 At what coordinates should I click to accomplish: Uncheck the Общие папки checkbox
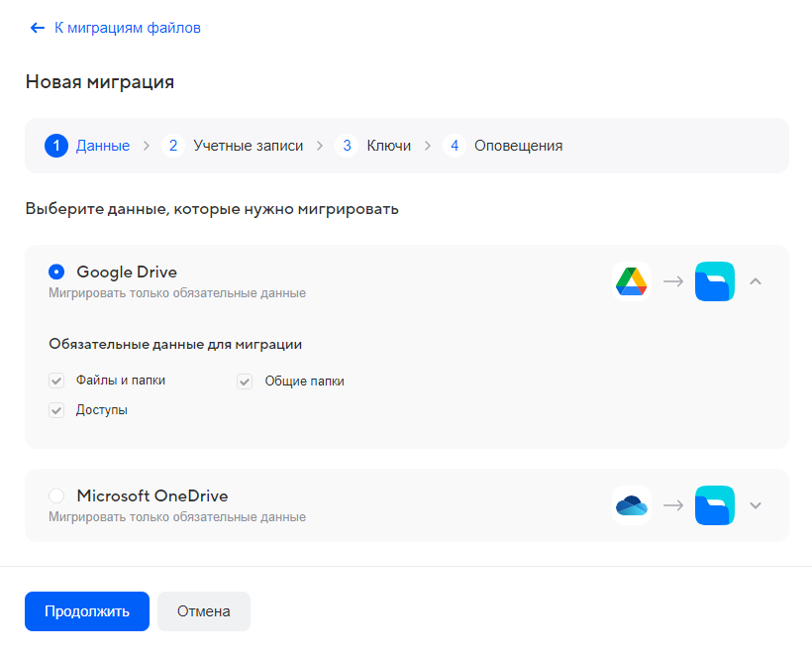244,380
